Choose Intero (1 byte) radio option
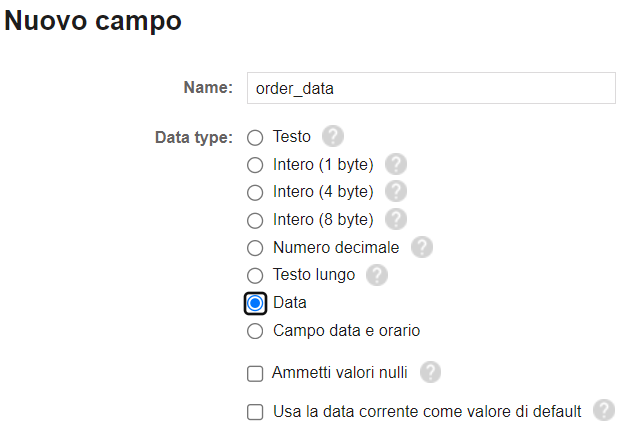 tap(255, 165)
